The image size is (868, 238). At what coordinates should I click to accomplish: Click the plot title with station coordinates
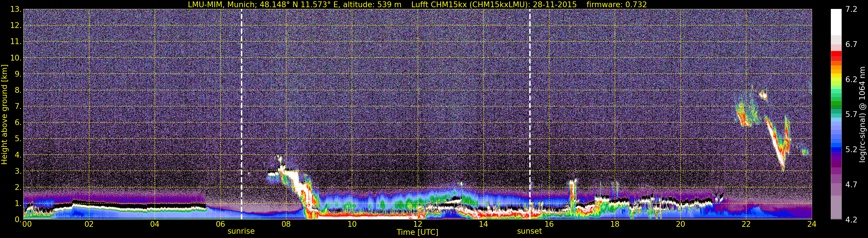(x=417, y=4)
